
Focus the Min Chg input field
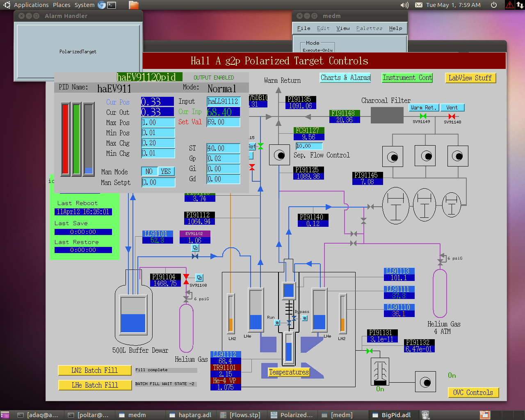[x=158, y=153]
